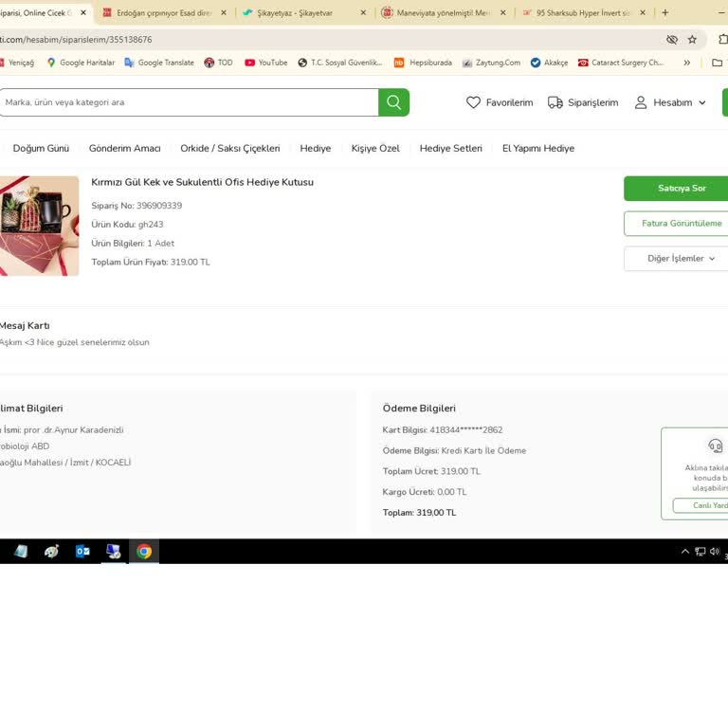Open Siparişlerim truck icon
Screen dimensions: 728x728
pyautogui.click(x=555, y=102)
